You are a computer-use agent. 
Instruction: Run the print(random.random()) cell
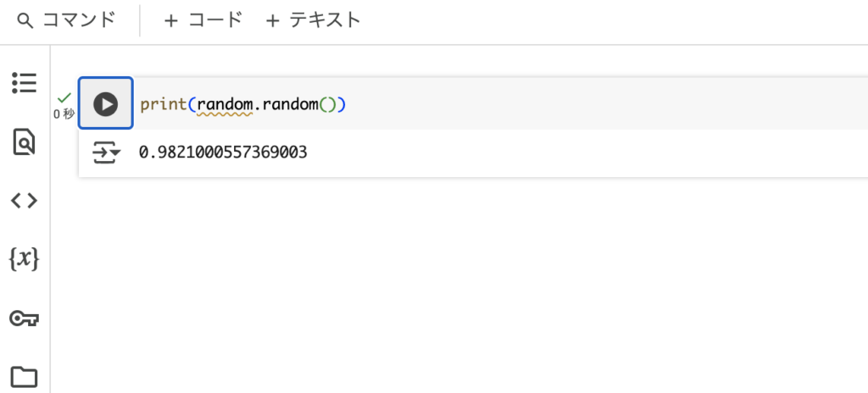105,103
